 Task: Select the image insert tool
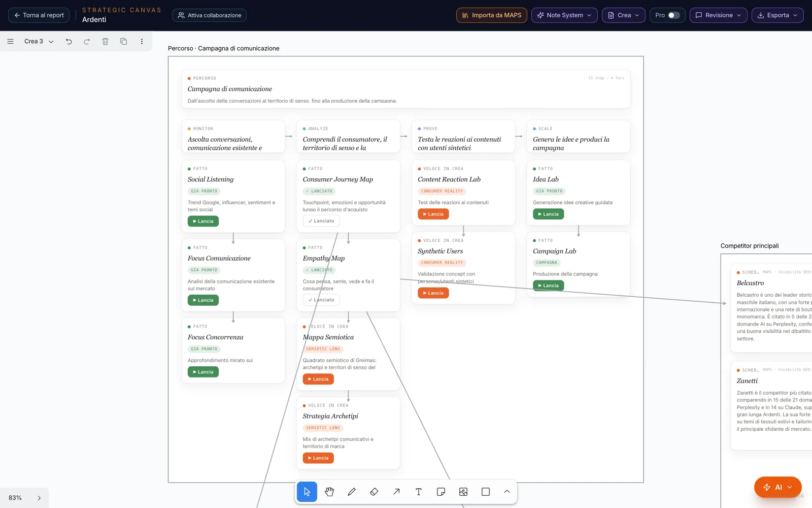pyautogui.click(x=463, y=492)
